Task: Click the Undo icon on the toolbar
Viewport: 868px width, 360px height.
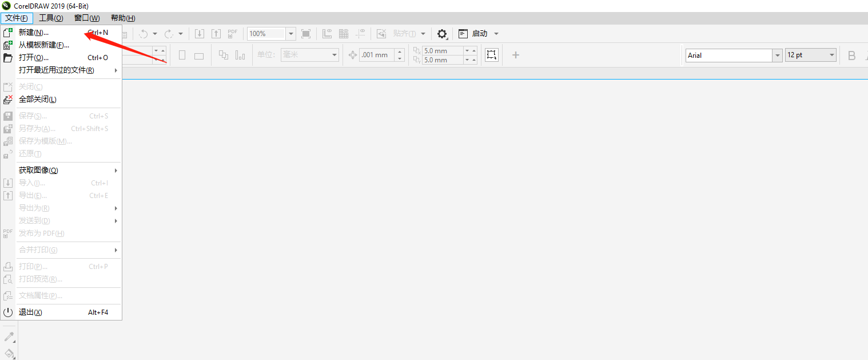Action: coord(145,34)
